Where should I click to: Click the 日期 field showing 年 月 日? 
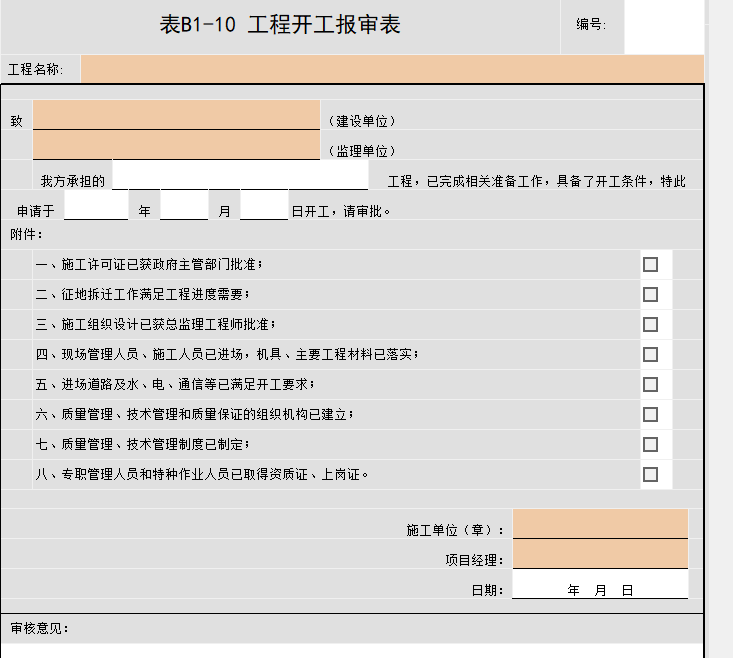[600, 585]
